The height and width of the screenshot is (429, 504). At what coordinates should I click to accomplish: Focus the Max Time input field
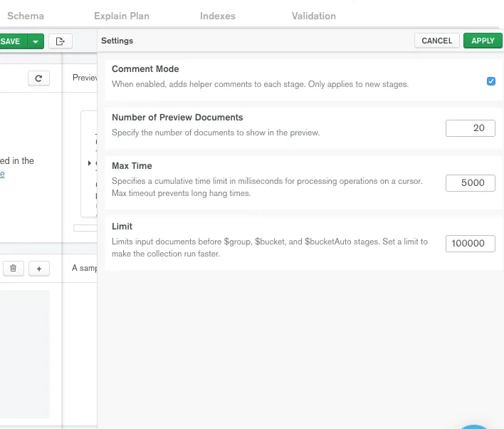471,182
